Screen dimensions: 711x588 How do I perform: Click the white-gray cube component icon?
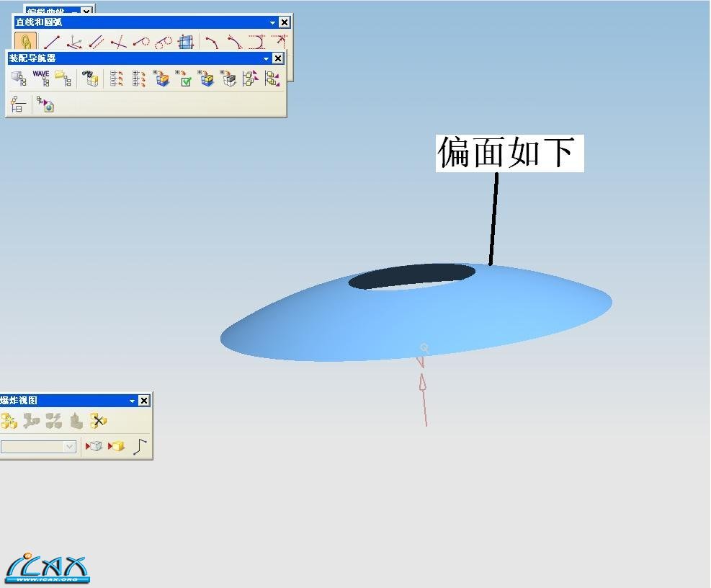pos(228,79)
